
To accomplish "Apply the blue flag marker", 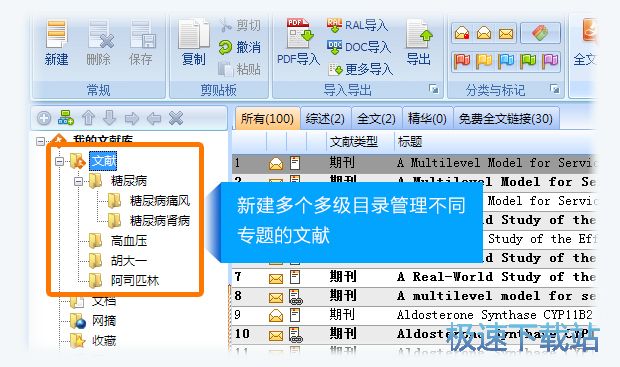I will tap(506, 61).
